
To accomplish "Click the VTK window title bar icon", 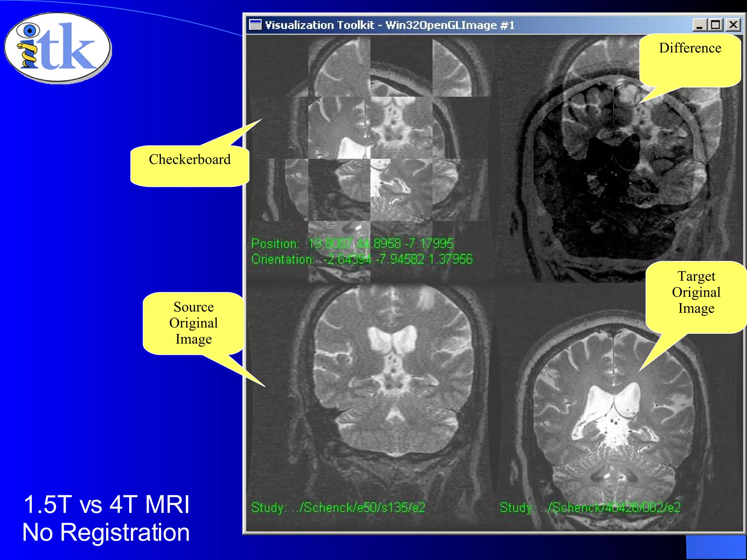I will coord(255,25).
